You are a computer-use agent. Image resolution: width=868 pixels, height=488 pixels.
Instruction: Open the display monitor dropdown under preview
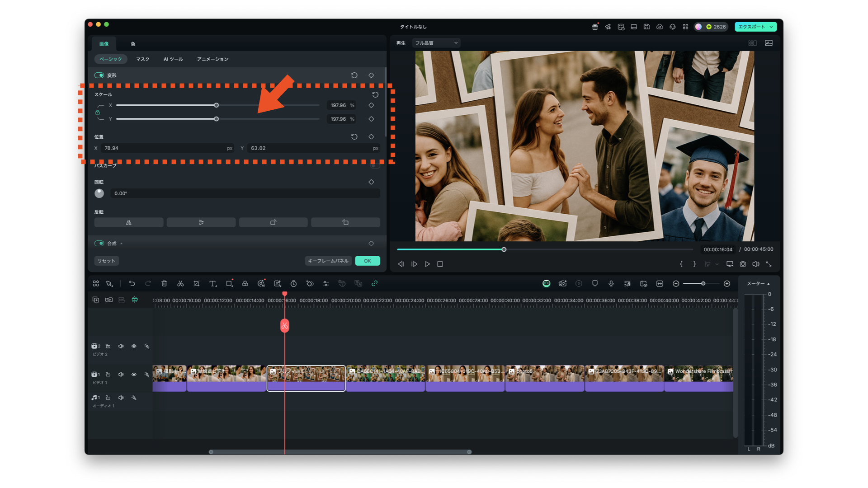click(730, 264)
